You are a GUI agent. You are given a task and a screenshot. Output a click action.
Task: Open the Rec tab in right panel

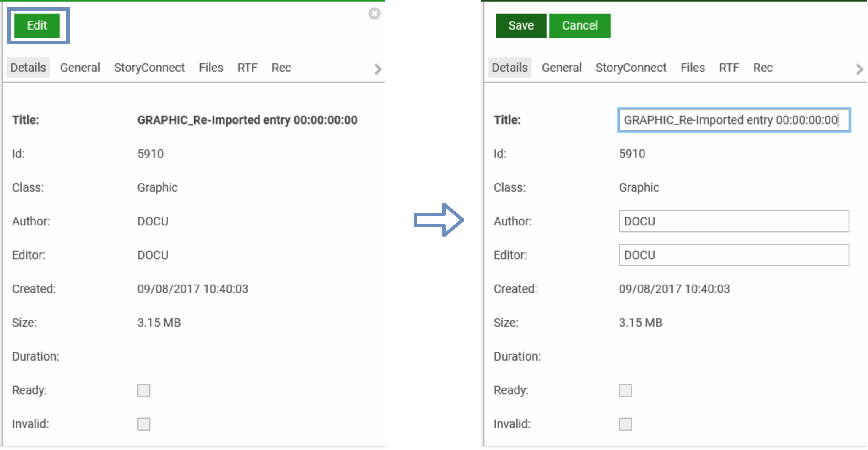pos(763,68)
